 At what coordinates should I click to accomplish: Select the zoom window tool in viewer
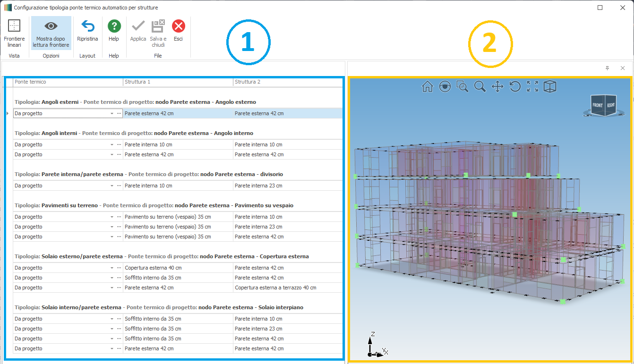(462, 86)
